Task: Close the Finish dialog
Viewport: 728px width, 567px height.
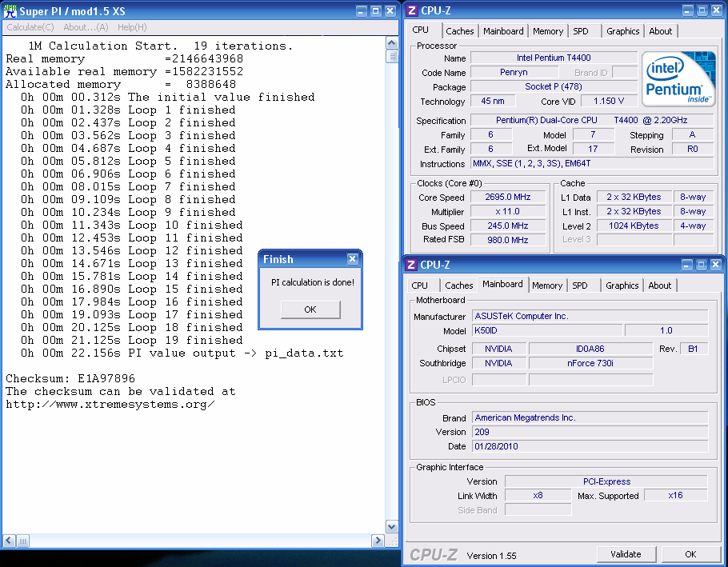Action: (352, 259)
